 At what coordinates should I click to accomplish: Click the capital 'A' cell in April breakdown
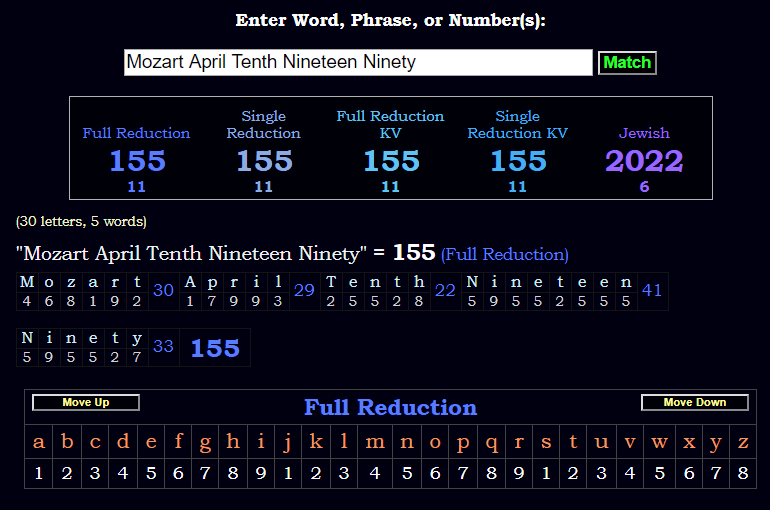190,282
